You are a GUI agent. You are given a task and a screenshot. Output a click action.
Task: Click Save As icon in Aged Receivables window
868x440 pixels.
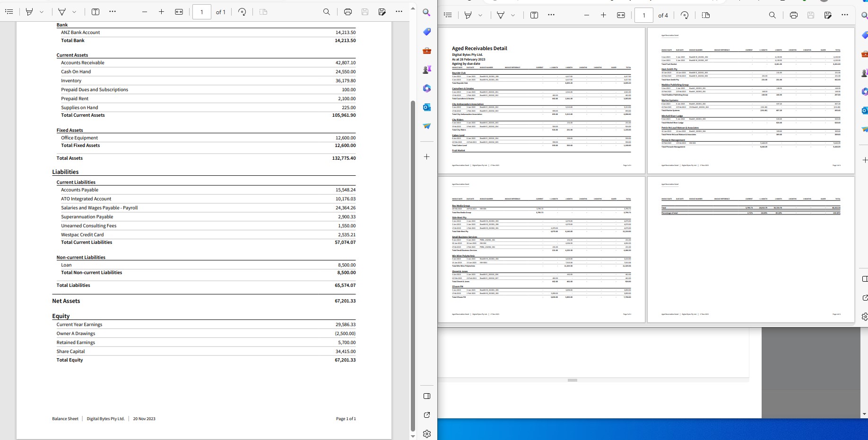tap(828, 15)
